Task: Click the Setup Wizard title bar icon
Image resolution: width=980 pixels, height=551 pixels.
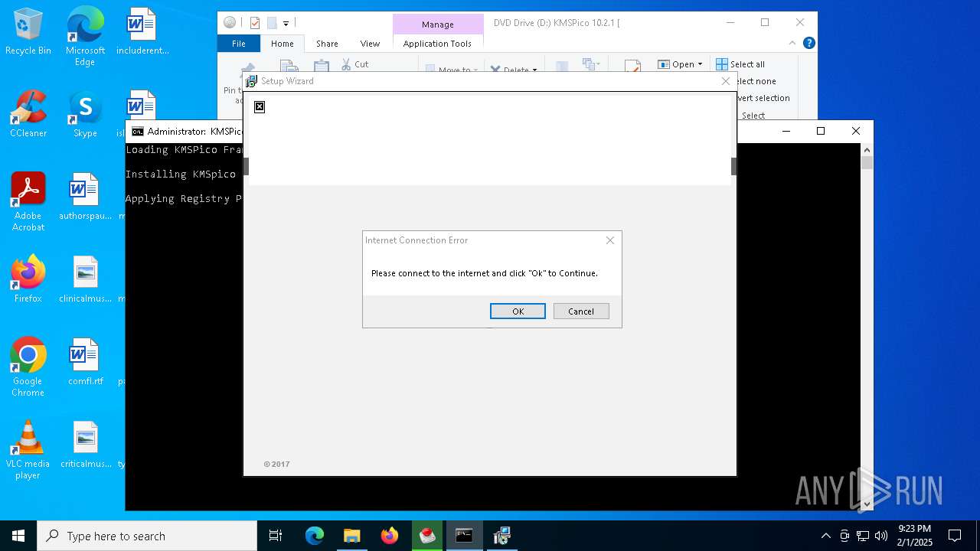Action: [251, 81]
